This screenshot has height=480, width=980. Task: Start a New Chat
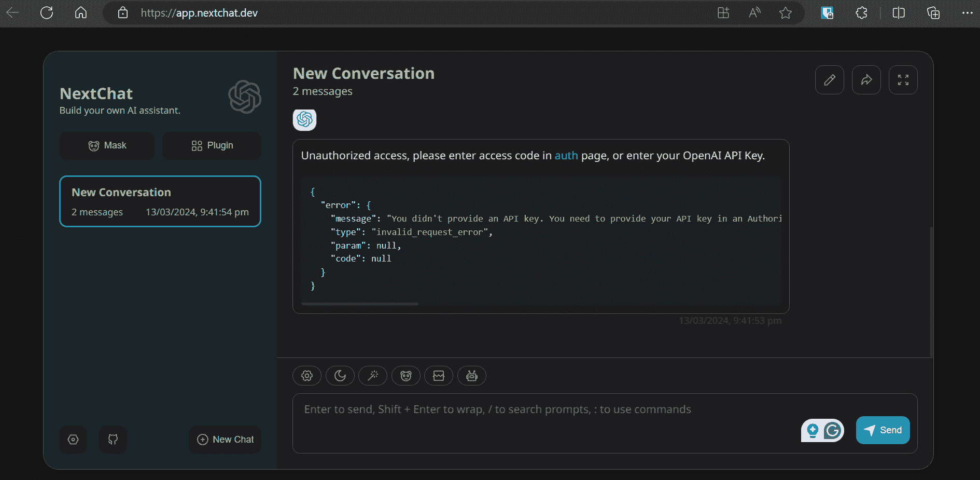point(225,440)
